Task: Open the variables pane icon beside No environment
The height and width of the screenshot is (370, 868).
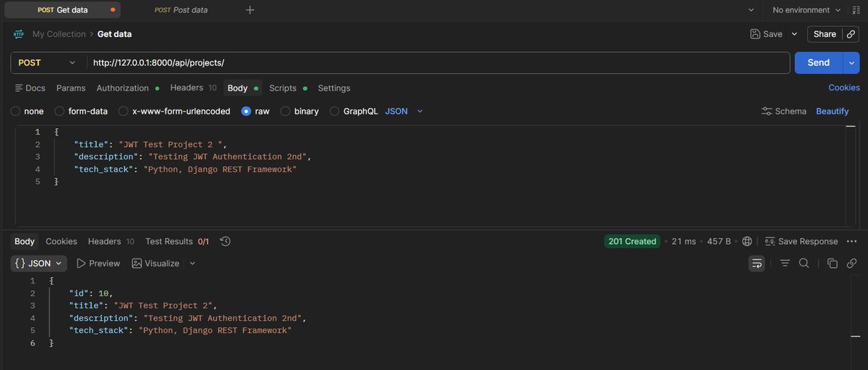Action: pyautogui.click(x=855, y=10)
